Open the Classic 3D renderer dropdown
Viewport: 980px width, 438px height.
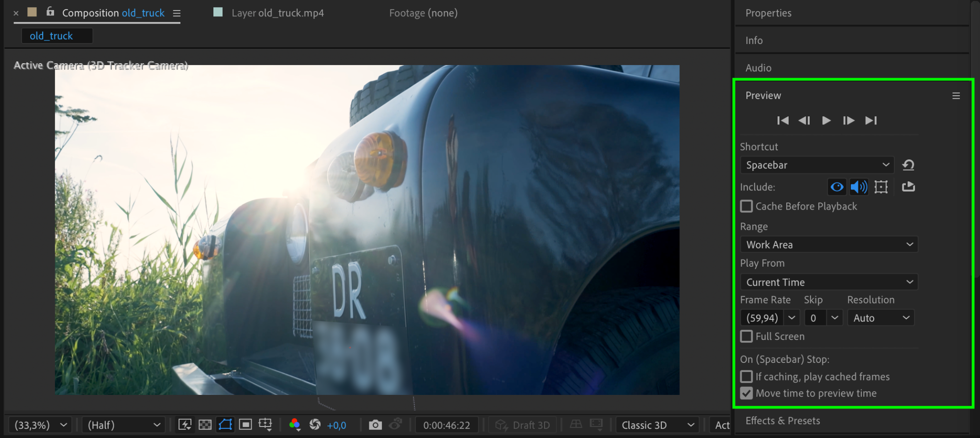coord(657,425)
